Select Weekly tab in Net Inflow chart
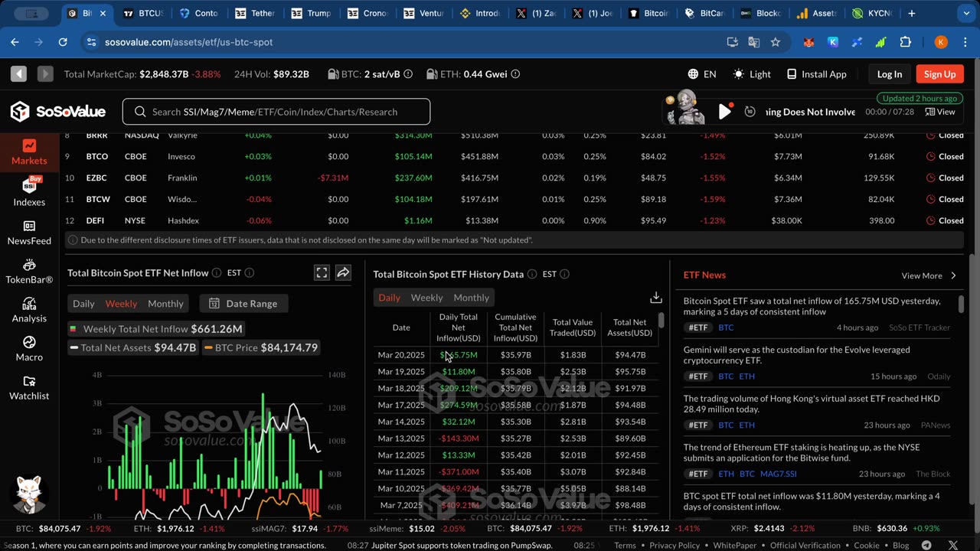 (121, 304)
